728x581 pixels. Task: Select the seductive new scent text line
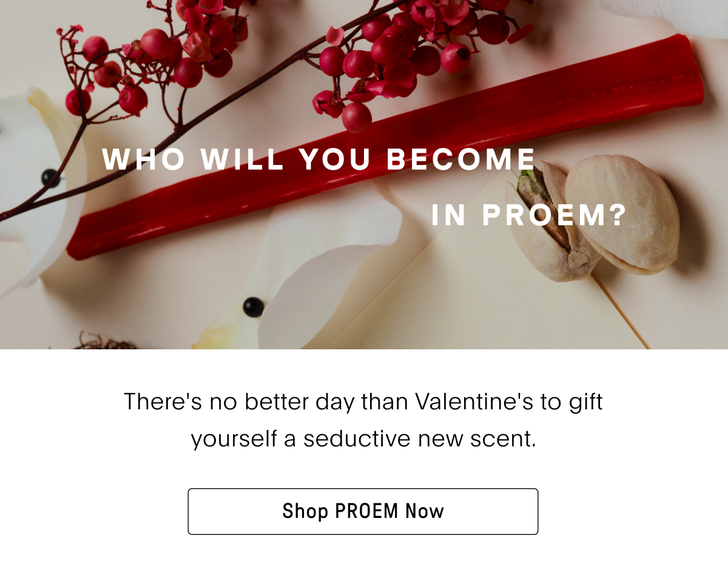point(363,438)
